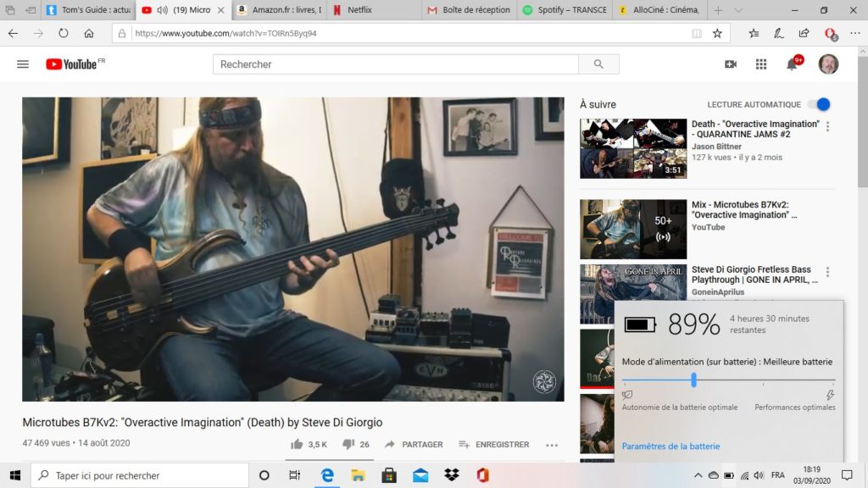
Task: Show the tab previews dropdown arrow
Action: [x=738, y=10]
